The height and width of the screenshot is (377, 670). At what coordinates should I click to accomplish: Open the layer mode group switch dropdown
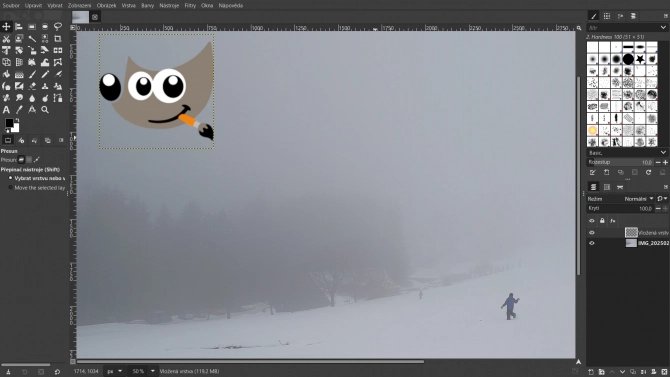coord(662,199)
